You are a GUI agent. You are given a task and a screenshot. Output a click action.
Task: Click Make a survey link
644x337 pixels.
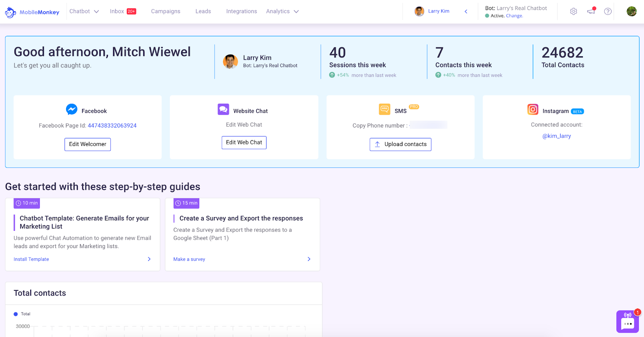coord(189,259)
